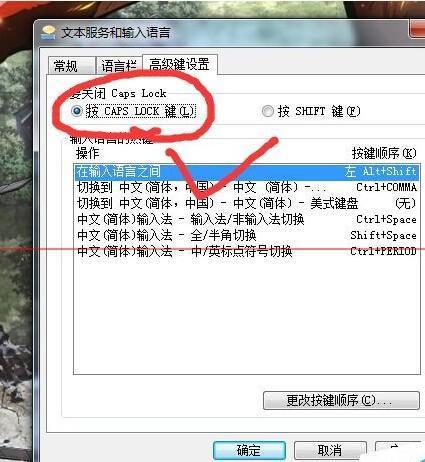Click the 取消 button
Image resolution: width=425 pixels, height=462 pixels.
(x=330, y=451)
